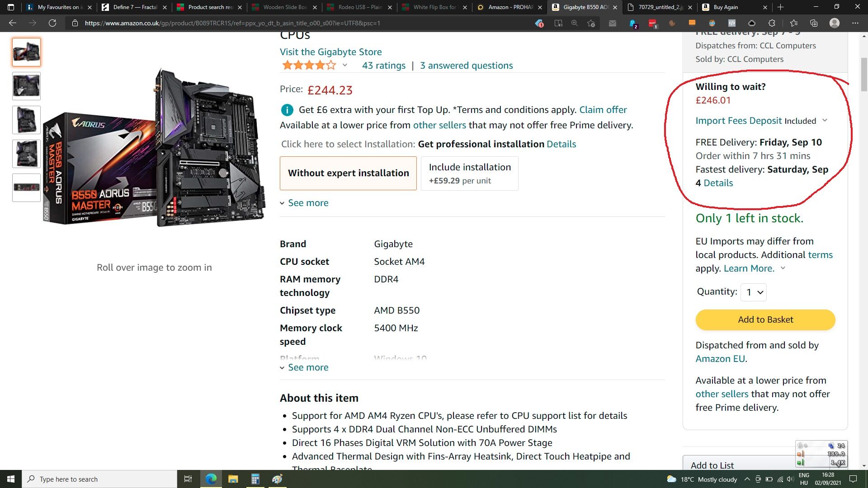The image size is (868, 488).
Task: Show hidden system tray icons
Action: click(x=747, y=479)
